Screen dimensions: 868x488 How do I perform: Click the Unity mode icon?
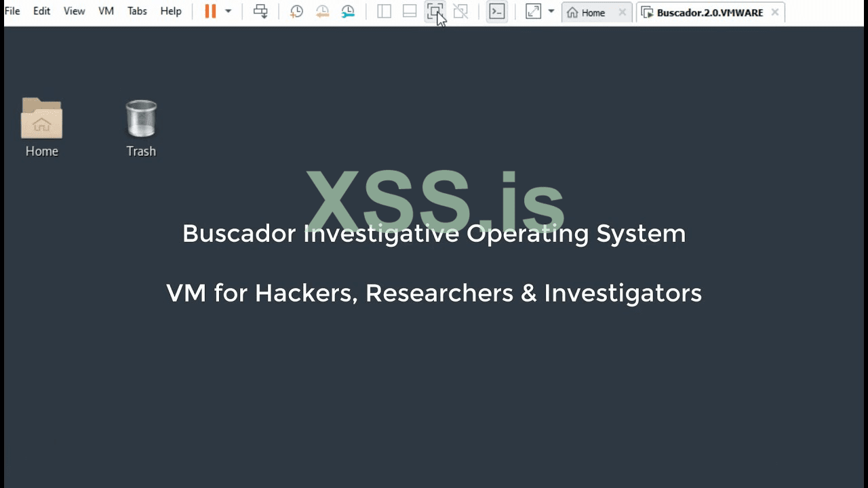(461, 12)
